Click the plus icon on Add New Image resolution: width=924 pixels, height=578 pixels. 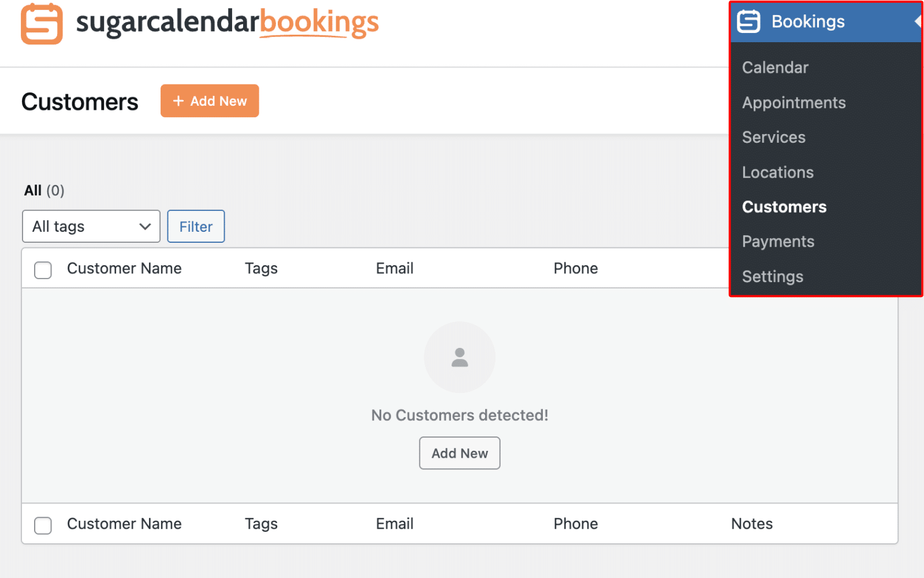(x=178, y=101)
